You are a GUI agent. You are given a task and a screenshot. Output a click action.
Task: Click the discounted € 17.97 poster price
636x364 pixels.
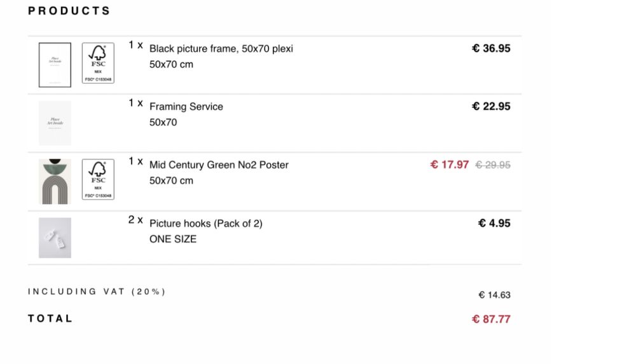pos(450,165)
